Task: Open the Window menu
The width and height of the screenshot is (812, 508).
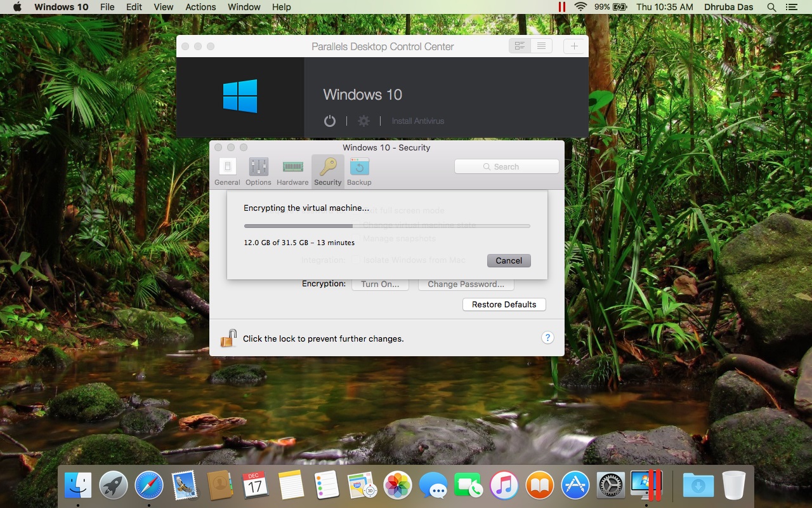Action: pos(244,7)
